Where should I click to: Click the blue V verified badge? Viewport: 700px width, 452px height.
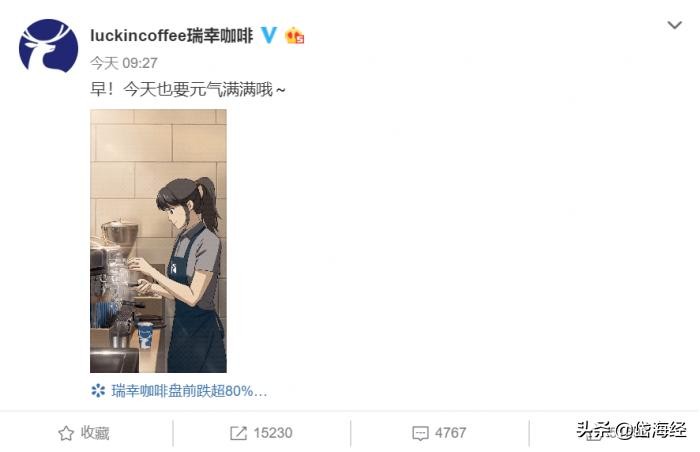coord(269,35)
